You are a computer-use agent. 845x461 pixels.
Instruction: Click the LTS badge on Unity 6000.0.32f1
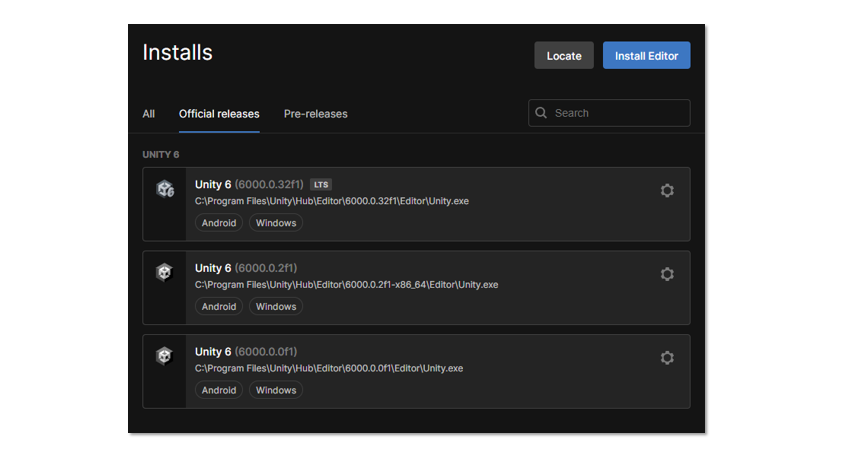point(321,184)
